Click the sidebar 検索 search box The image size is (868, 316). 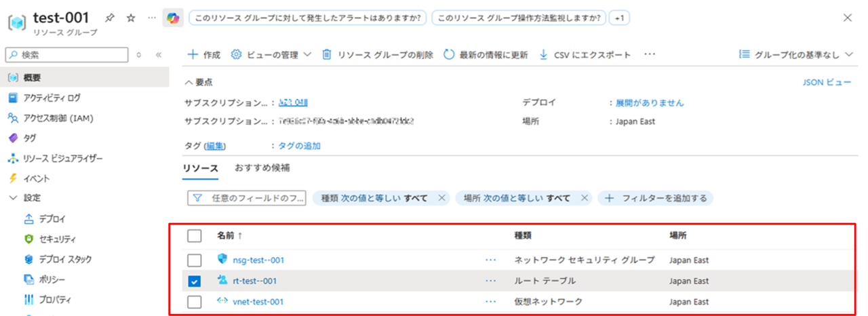point(66,55)
